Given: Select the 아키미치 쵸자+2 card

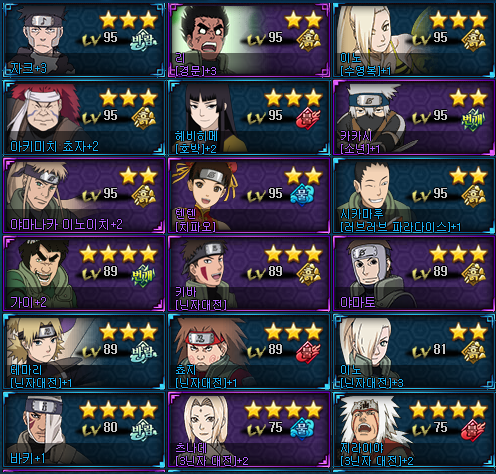Looking at the screenshot, I should [84, 118].
